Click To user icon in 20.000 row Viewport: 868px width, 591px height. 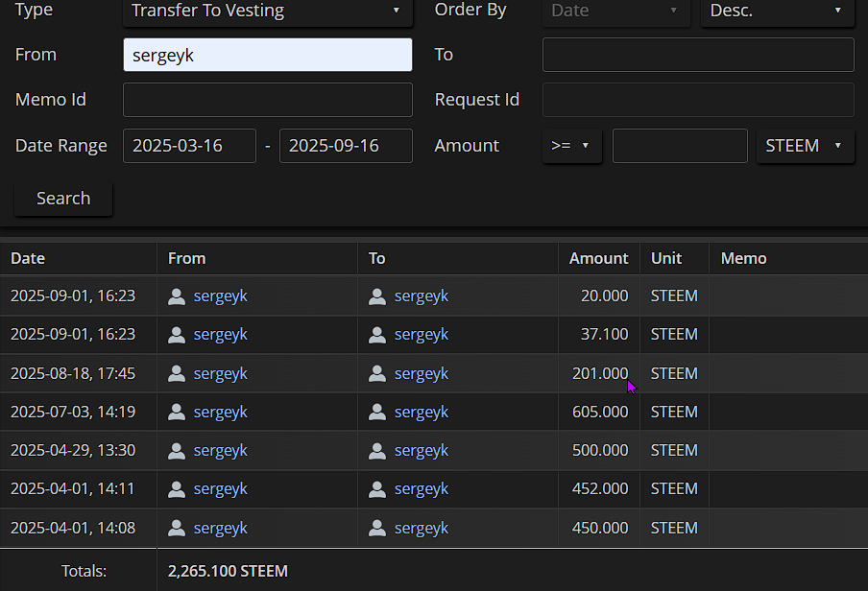point(377,296)
